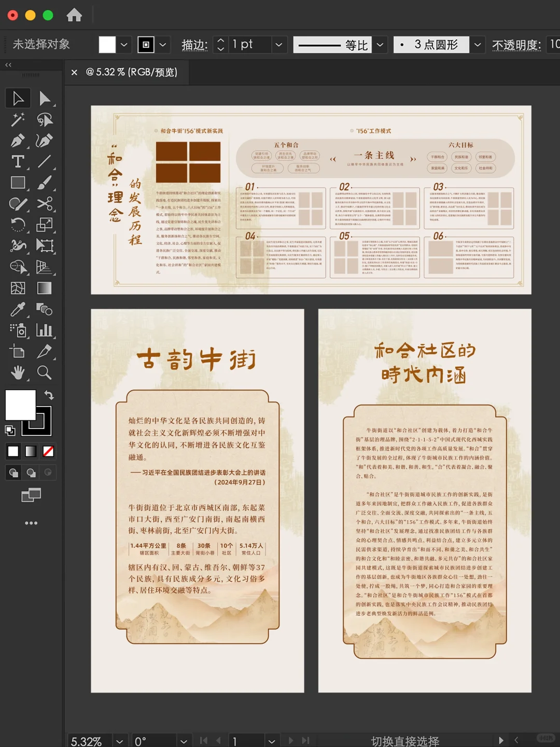The width and height of the screenshot is (560, 747).
Task: Close the document tab
Action: 74,72
